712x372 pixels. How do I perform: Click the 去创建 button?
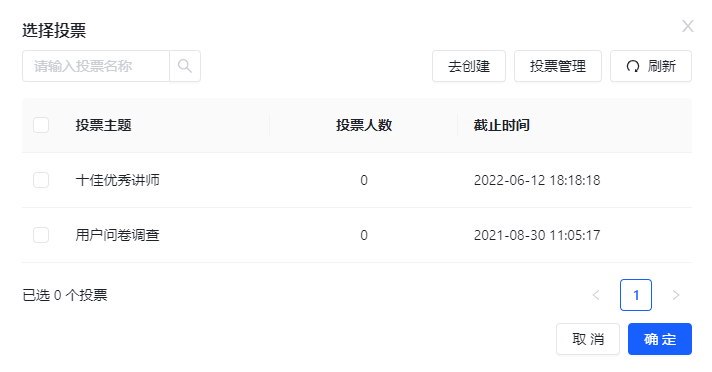pyautogui.click(x=469, y=66)
